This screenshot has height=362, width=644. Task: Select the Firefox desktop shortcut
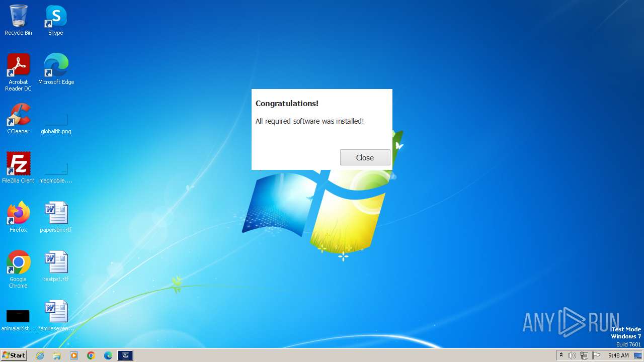[18, 217]
